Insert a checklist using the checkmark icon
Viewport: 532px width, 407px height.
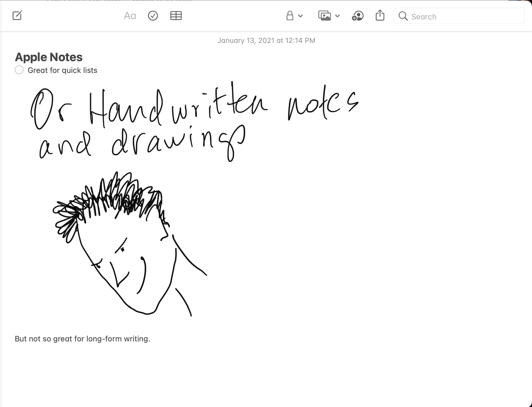tap(153, 16)
